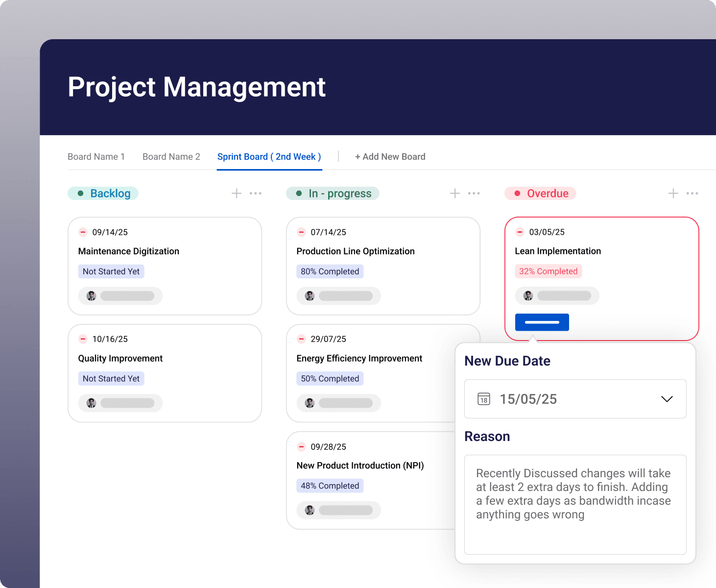Open In-progress column more options
This screenshot has width=716, height=588.
tap(474, 194)
